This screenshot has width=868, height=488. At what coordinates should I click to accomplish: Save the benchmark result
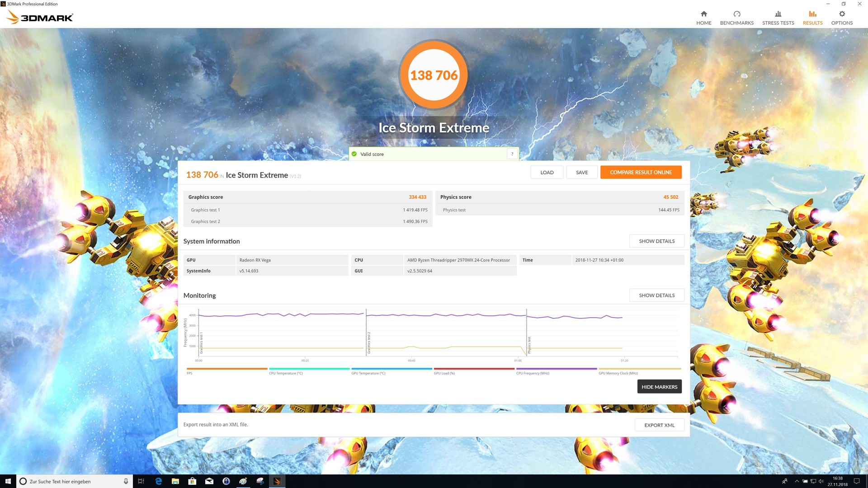pyautogui.click(x=582, y=172)
